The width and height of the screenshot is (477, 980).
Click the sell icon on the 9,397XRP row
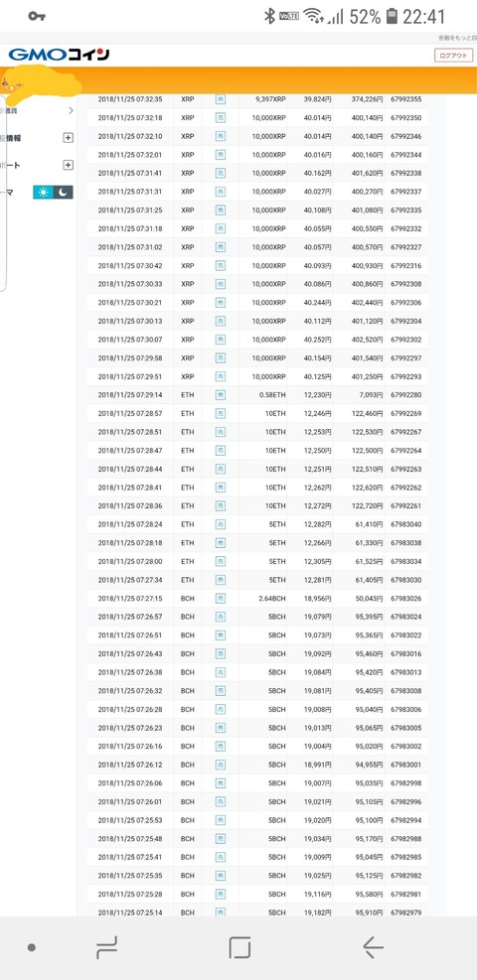tap(220, 99)
